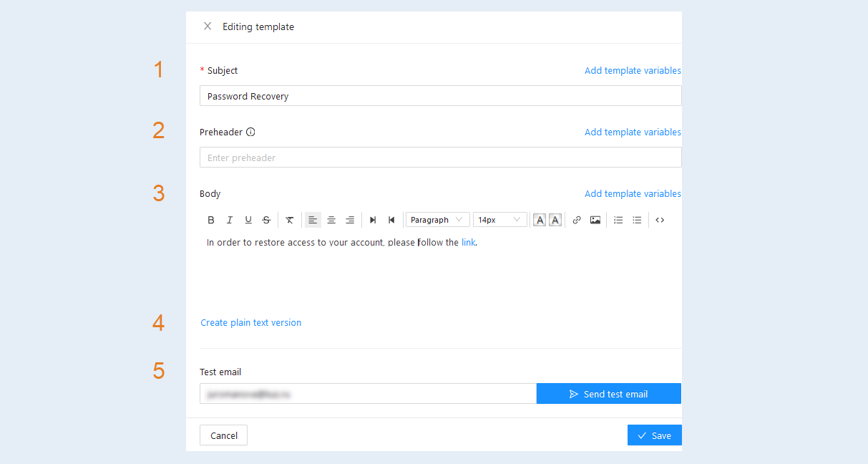Add template variables to Subject
The image size is (868, 464).
(633, 71)
